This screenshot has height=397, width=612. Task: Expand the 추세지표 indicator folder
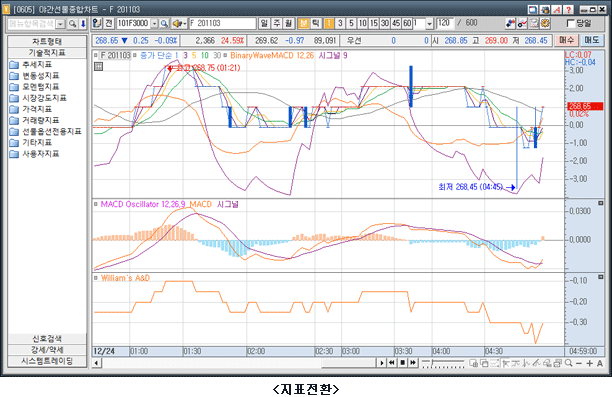click(37, 64)
